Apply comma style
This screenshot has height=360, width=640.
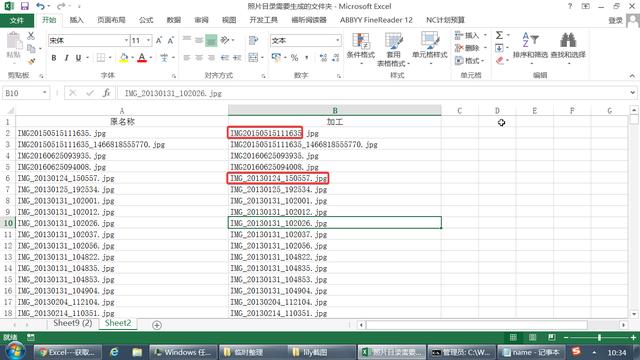click(307, 58)
